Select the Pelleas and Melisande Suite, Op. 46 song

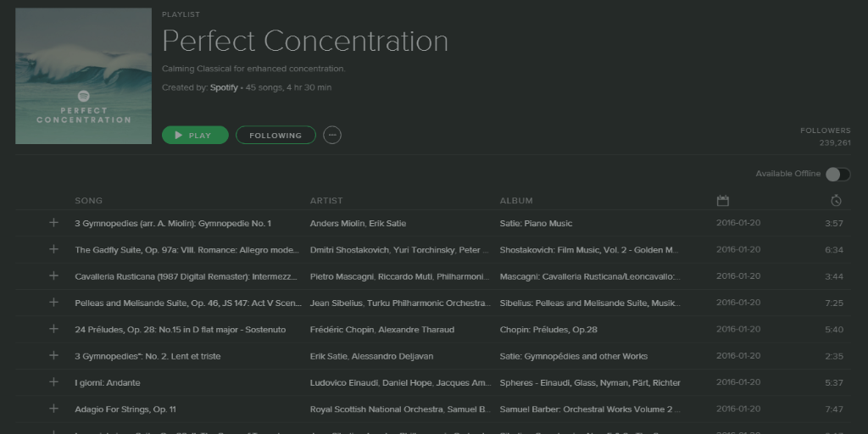click(x=188, y=303)
